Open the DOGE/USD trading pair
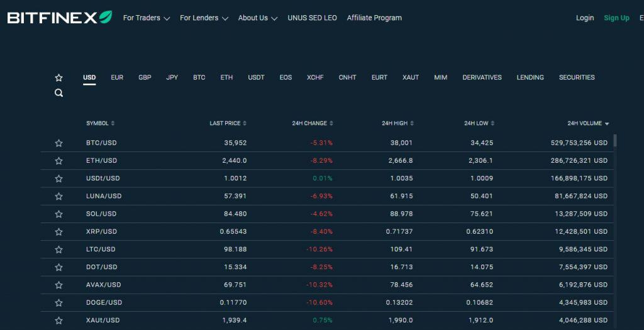The width and height of the screenshot is (644, 330). 104,302
